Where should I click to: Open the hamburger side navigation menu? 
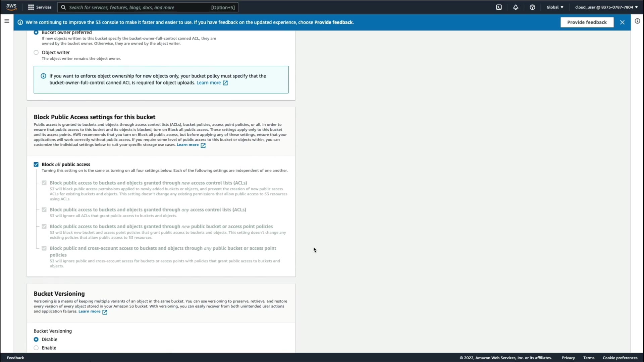pos(7,21)
